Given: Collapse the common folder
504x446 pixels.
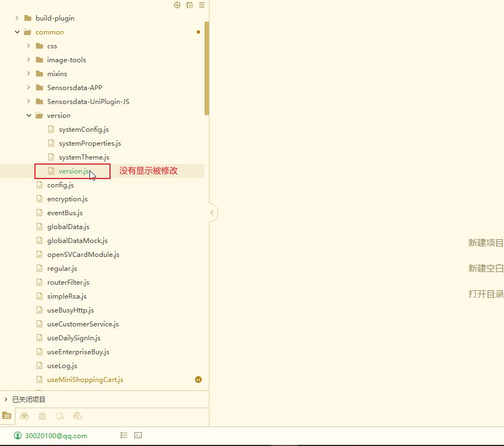Looking at the screenshot, I should click(17, 32).
